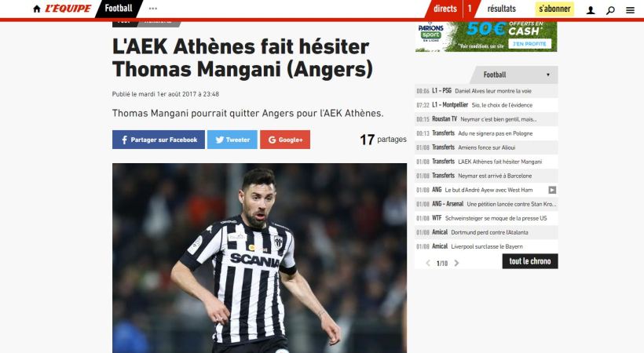Open the hamburger menu icon
Viewport: 644px width, 353px height.
click(631, 10)
